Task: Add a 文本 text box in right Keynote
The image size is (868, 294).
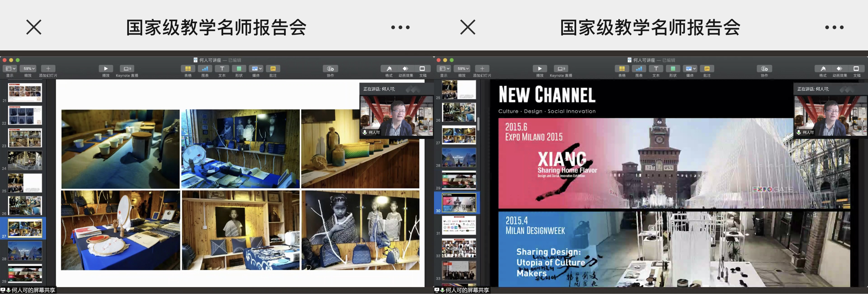Action: 656,69
